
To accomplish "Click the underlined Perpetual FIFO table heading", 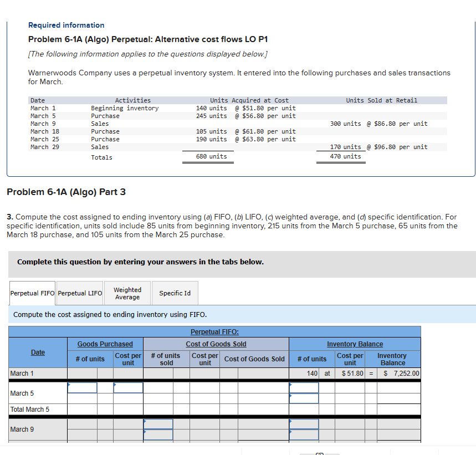I will click(x=215, y=331).
